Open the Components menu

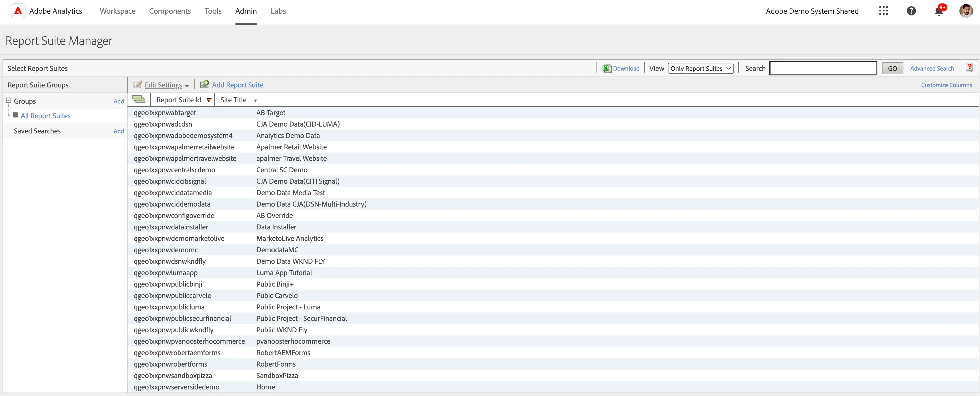pos(170,11)
